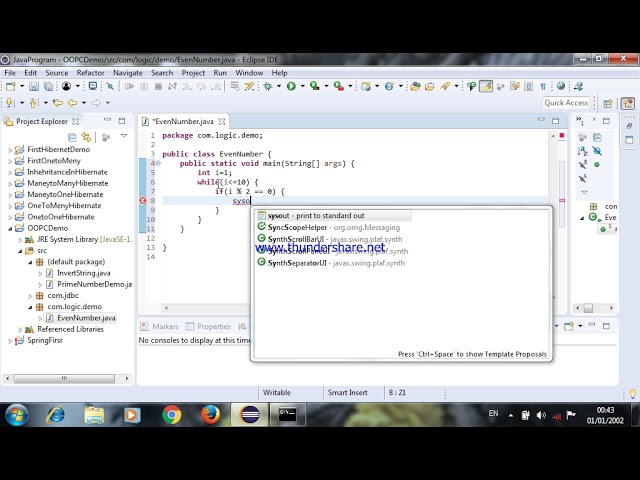640x480 pixels.
Task: Collapse the src folder node
Action: click(x=20, y=251)
